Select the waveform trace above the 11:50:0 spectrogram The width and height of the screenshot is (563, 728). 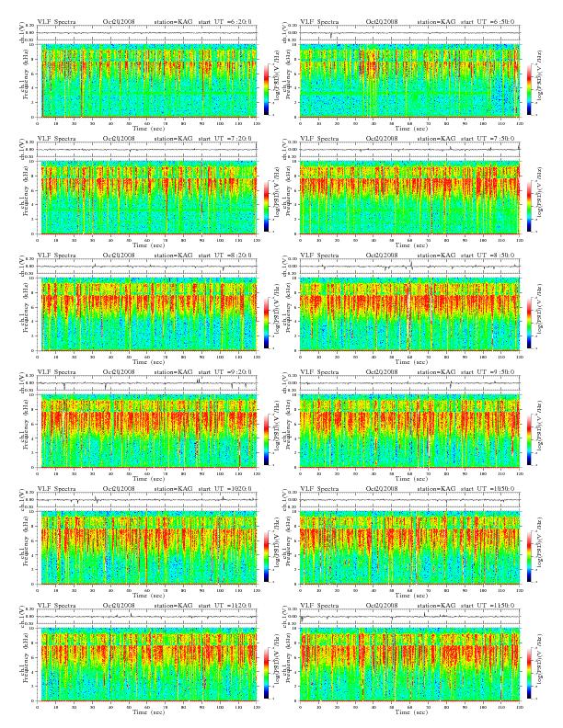click(409, 617)
